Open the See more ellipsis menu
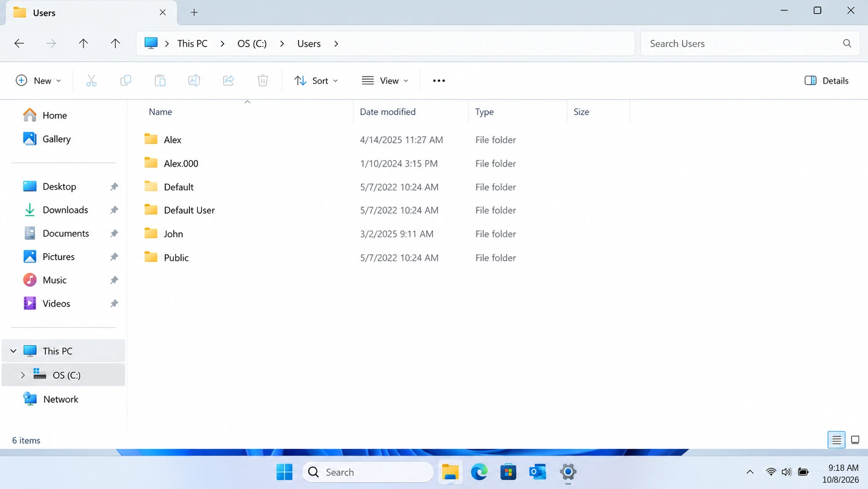This screenshot has height=489, width=868. pos(439,81)
